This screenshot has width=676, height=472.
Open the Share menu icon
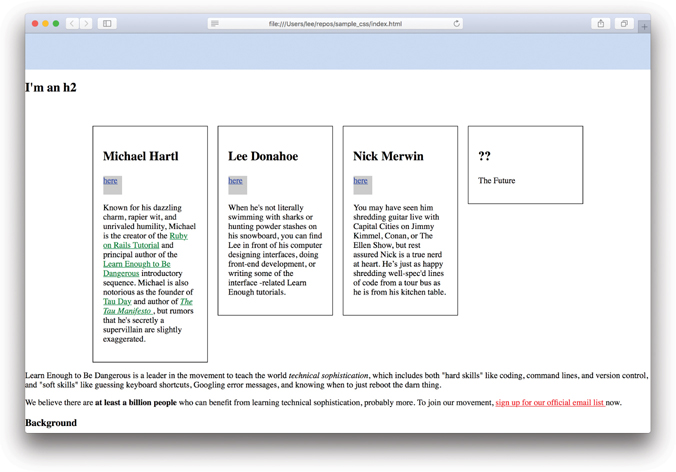click(x=601, y=23)
